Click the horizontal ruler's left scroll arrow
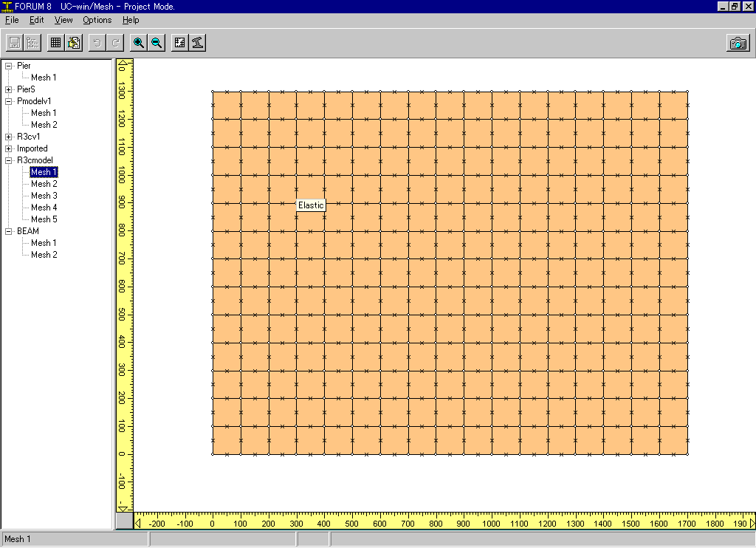Viewport: 756px width, 548px height. pos(138,524)
